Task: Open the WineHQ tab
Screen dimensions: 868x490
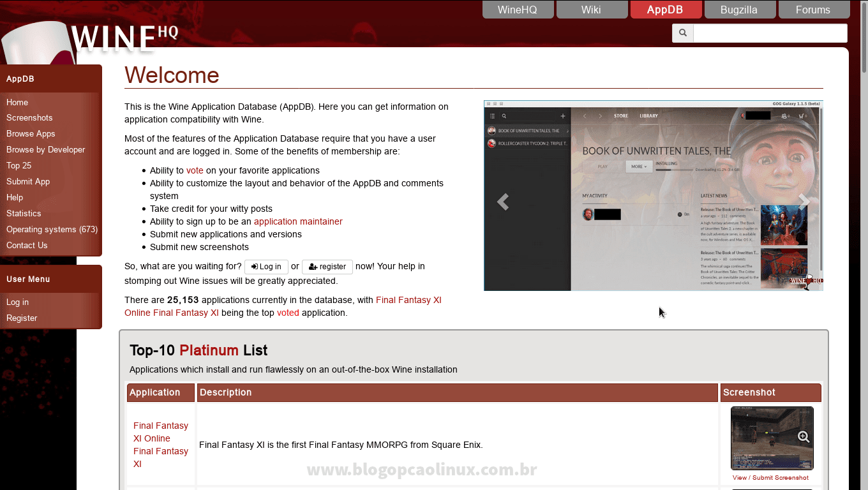Action: pos(518,10)
